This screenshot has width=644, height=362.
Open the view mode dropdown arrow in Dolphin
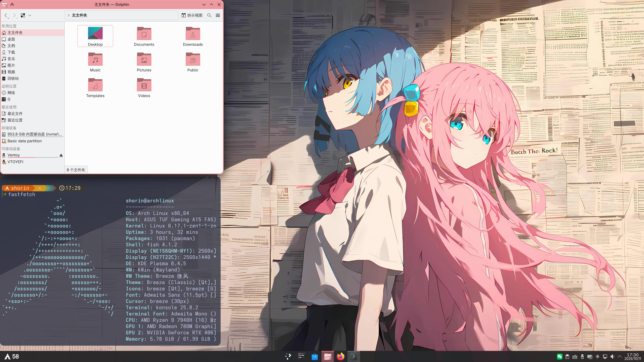coord(30,15)
